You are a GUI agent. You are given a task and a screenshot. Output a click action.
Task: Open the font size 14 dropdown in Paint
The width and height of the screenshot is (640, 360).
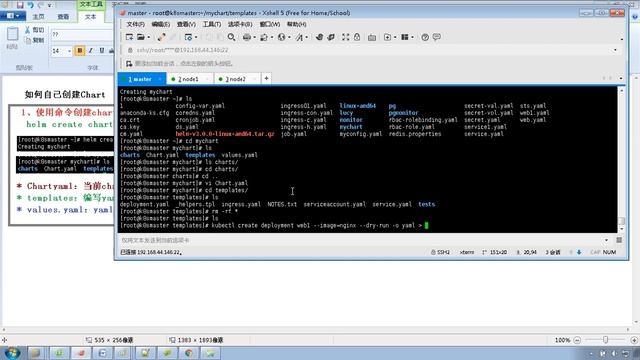69,51
